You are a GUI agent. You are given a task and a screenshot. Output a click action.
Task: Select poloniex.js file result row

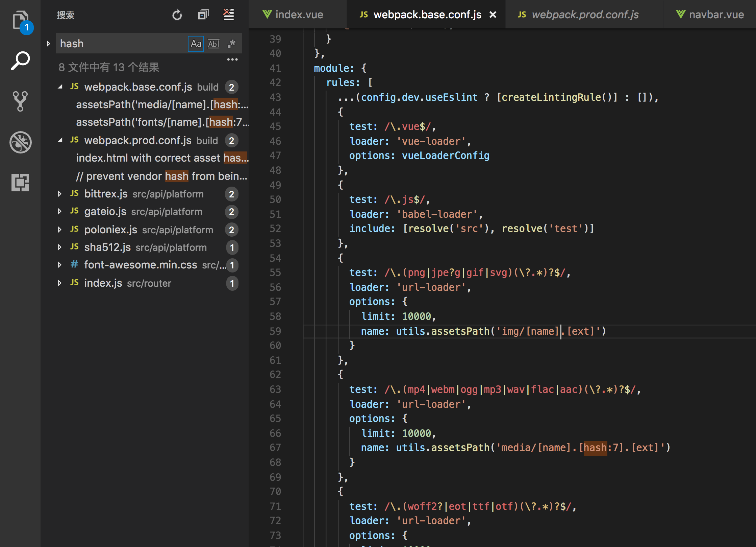pyautogui.click(x=145, y=230)
